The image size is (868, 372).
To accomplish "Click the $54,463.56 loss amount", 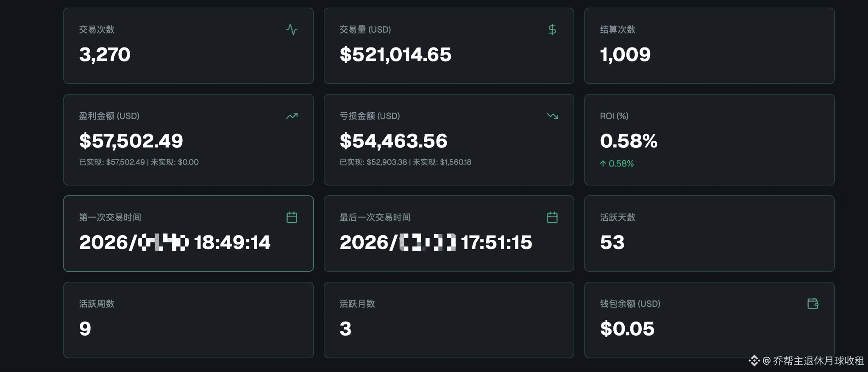I will click(393, 141).
